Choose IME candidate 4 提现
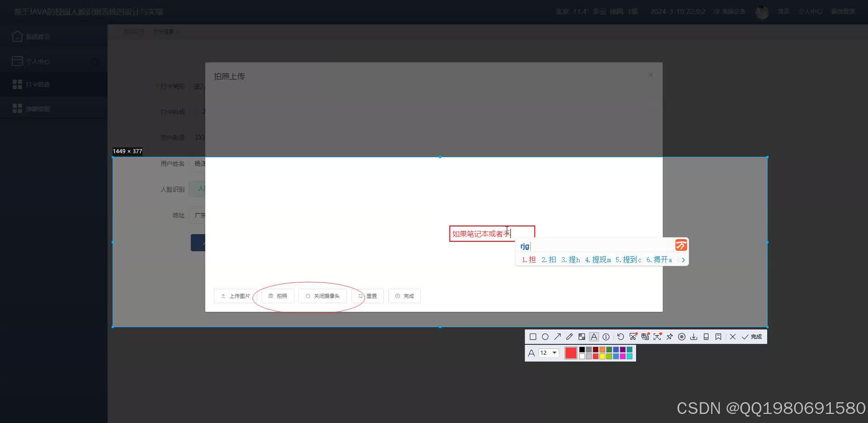The width and height of the screenshot is (868, 423). [598, 260]
